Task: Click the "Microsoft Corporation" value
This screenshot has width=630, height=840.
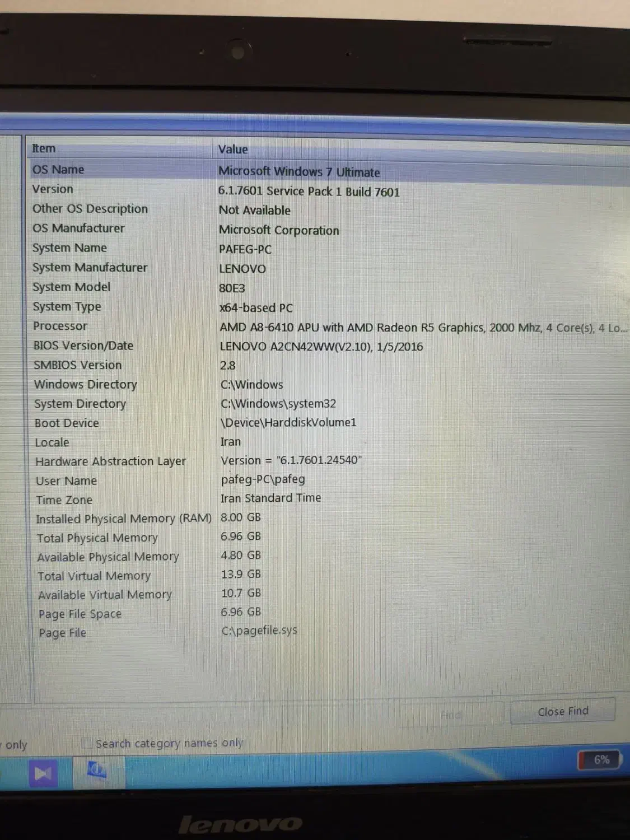Action: point(279,230)
